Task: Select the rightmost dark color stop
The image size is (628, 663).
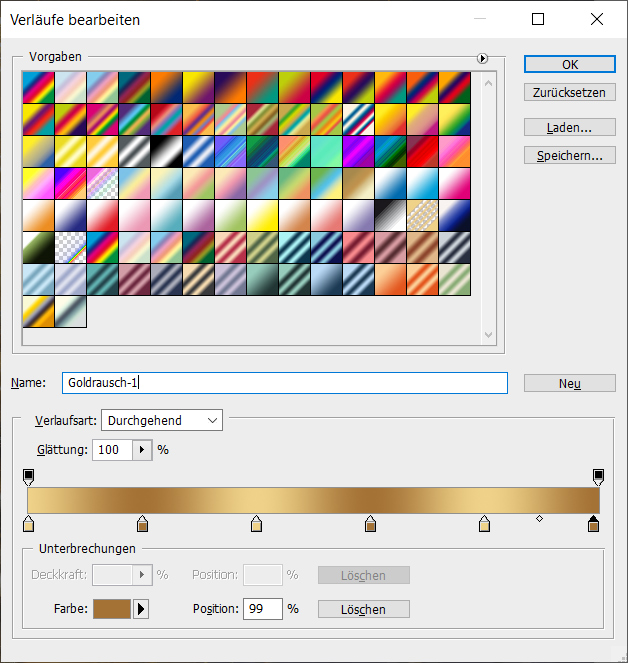Action: click(594, 524)
